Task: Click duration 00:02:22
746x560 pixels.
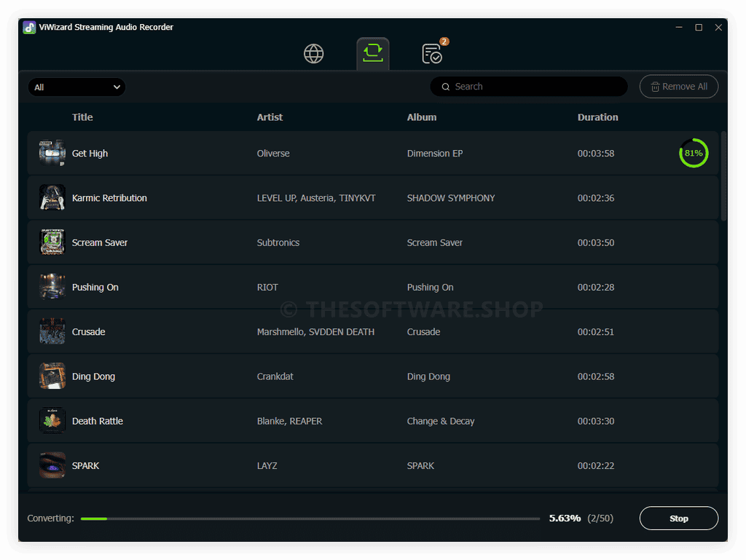Action: click(596, 466)
